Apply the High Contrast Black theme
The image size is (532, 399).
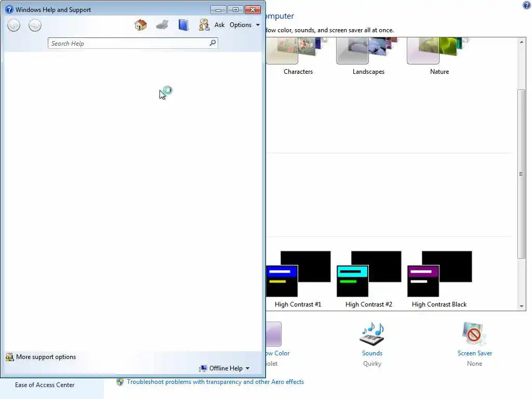pos(440,279)
